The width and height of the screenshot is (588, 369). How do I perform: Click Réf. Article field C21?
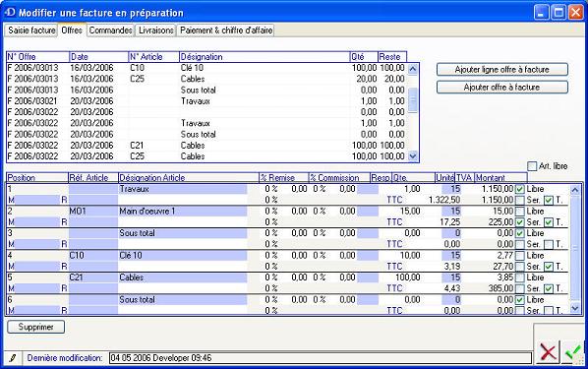click(93, 277)
